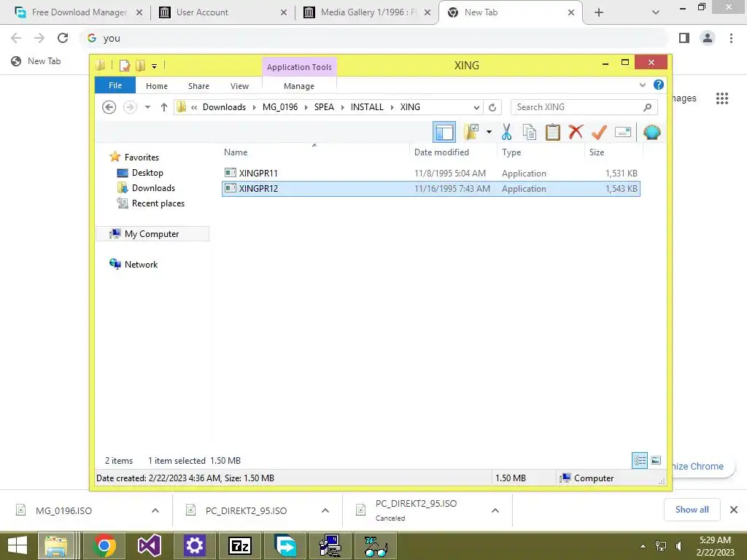Click new folder quick access icon in title bar
Screen dimensions: 747x560
point(140,65)
